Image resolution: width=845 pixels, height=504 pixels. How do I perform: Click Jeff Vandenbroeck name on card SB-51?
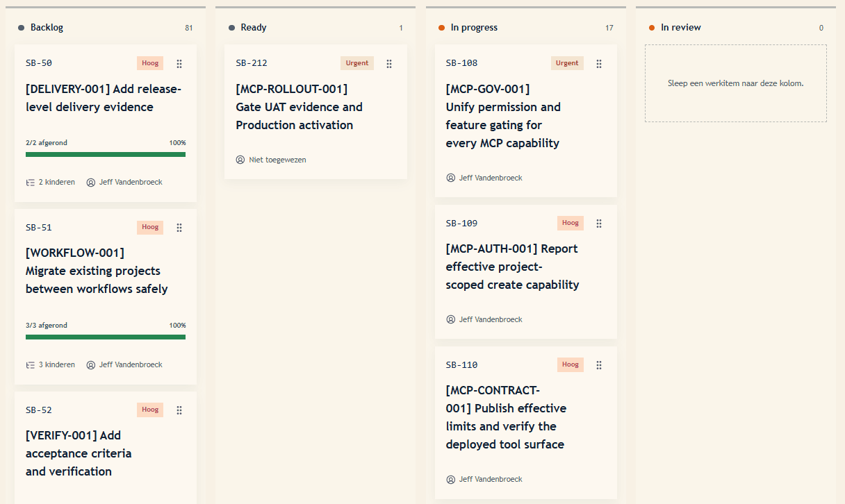click(x=131, y=365)
